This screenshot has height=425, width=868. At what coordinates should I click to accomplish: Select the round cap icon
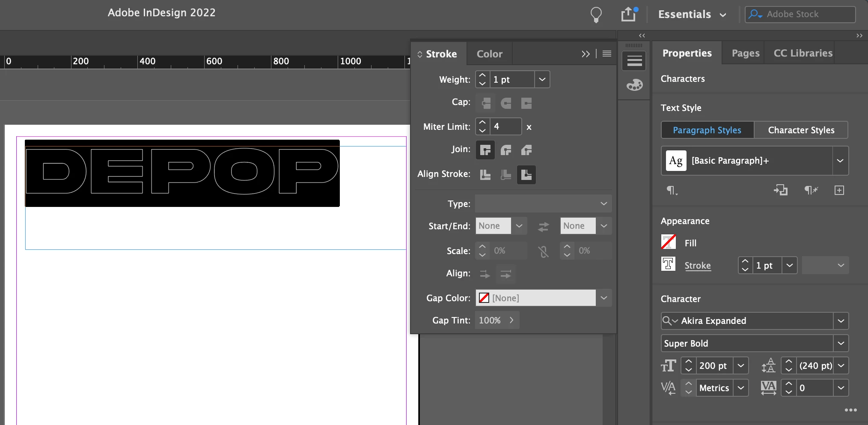pyautogui.click(x=506, y=103)
